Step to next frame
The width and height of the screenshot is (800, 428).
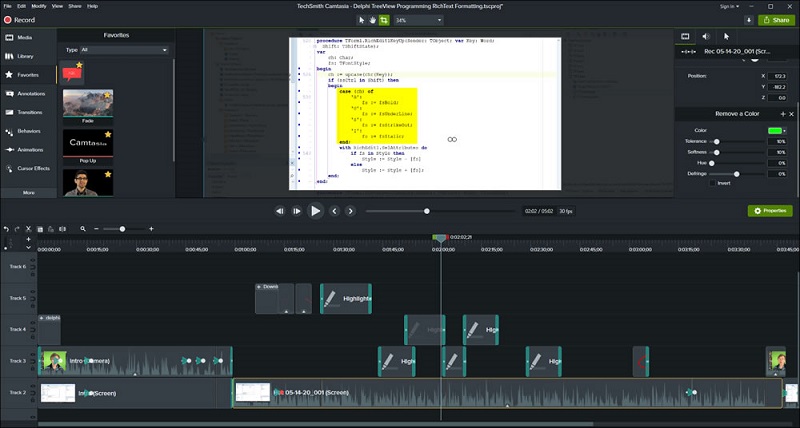tap(296, 211)
